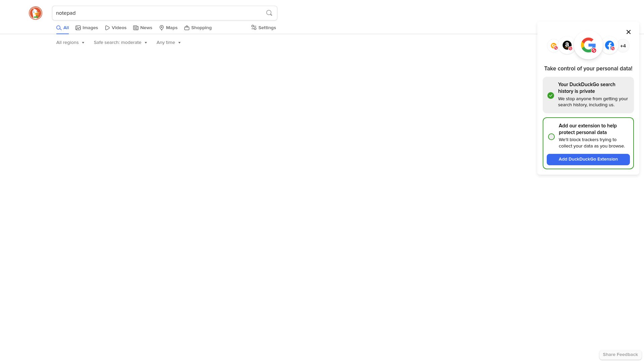
Task: Click the Amazon blocked tracker icon
Action: point(567,45)
